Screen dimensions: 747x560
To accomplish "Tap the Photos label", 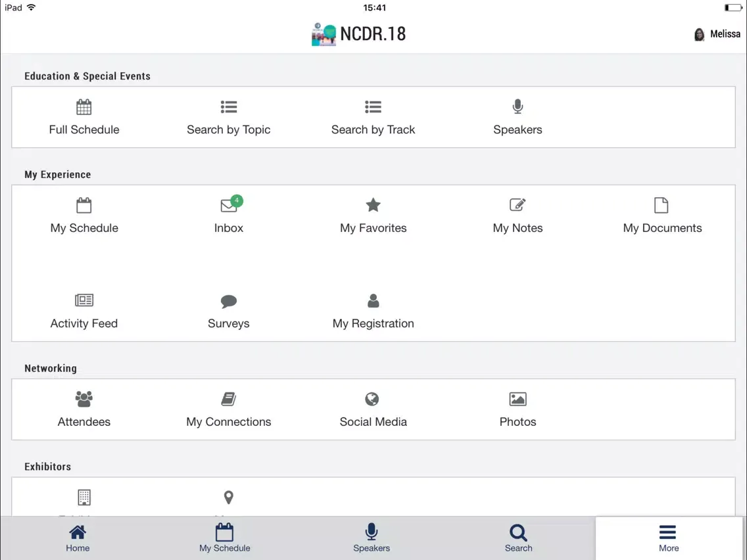I will pyautogui.click(x=518, y=422).
